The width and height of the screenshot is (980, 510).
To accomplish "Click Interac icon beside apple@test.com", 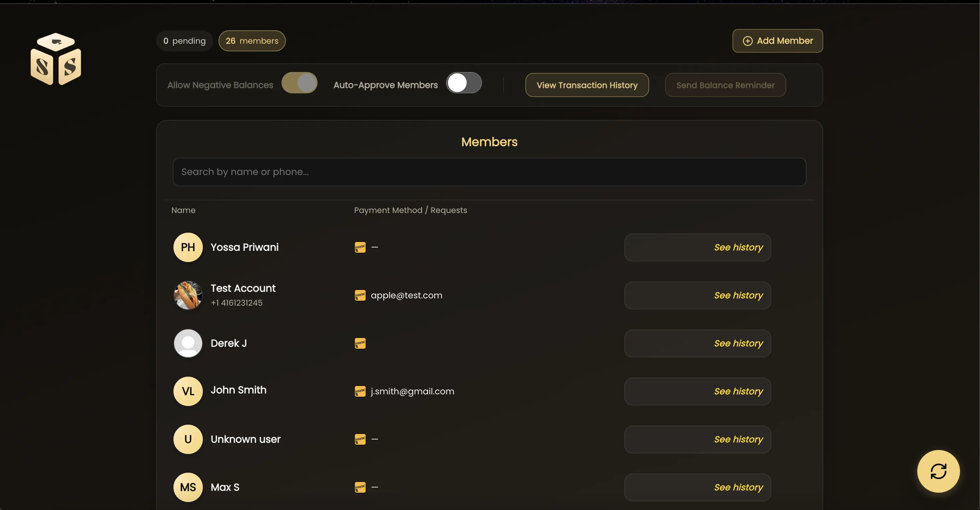I will (360, 295).
